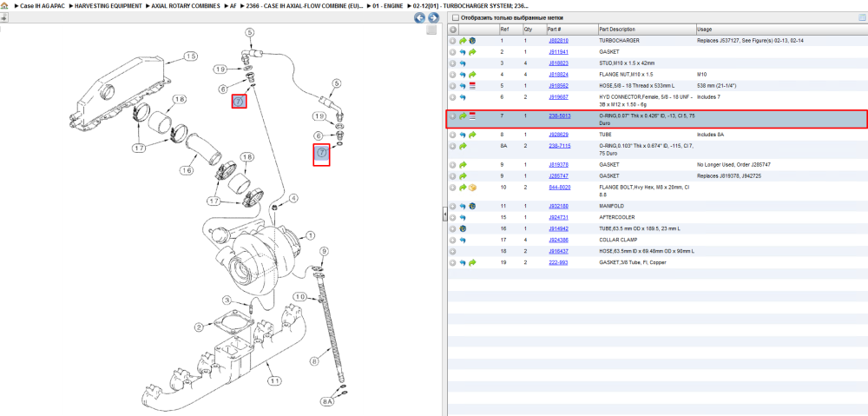Open part number J918562 link
Viewport: 868px width, 416px height.
click(558, 86)
